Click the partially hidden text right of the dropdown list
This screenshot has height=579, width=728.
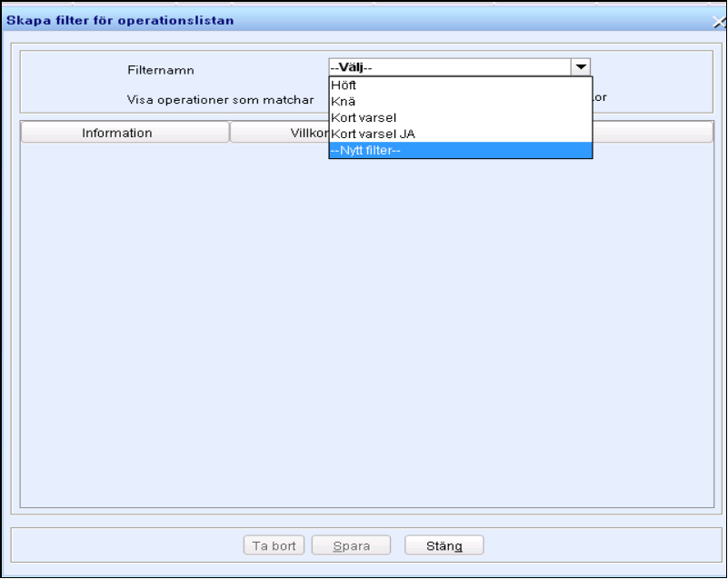601,95
